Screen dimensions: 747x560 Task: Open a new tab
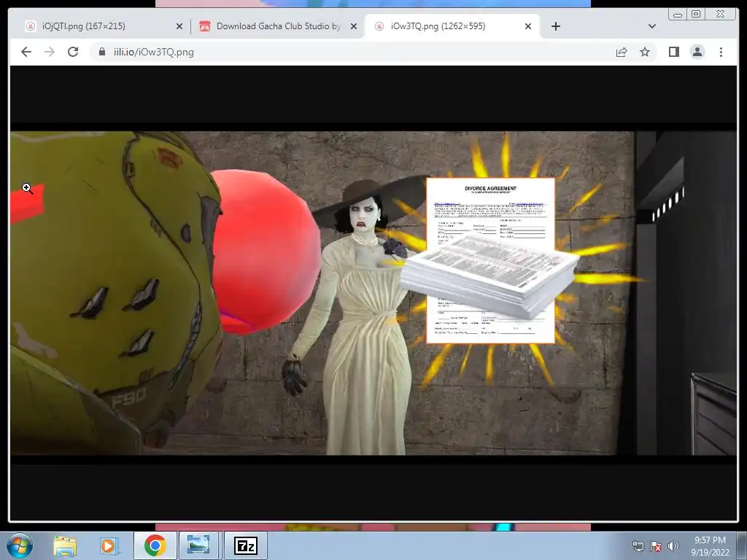coord(555,26)
